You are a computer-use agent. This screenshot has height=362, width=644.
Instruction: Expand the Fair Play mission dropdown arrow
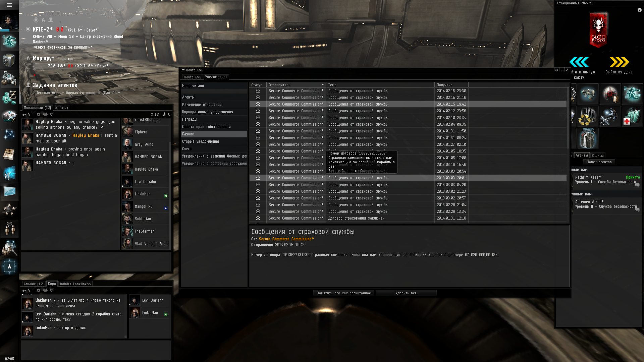[x=119, y=93]
